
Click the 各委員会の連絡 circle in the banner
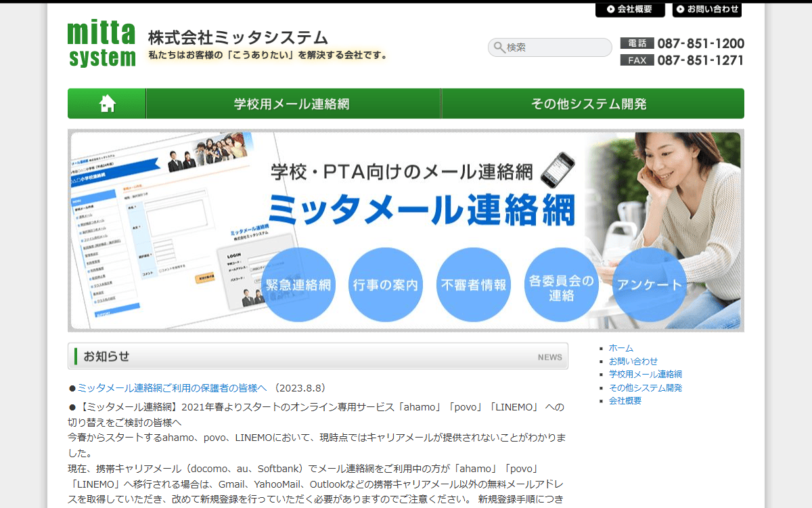point(562,284)
